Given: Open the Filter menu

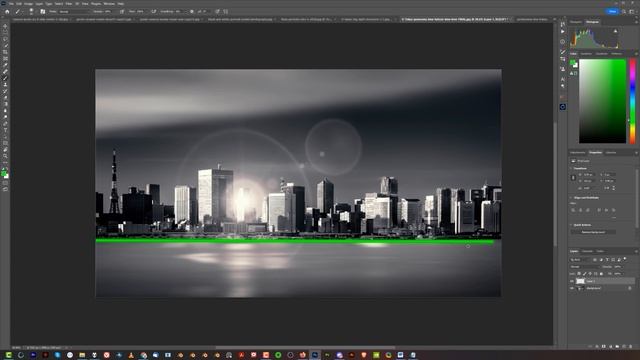Looking at the screenshot, I should (x=69, y=3).
